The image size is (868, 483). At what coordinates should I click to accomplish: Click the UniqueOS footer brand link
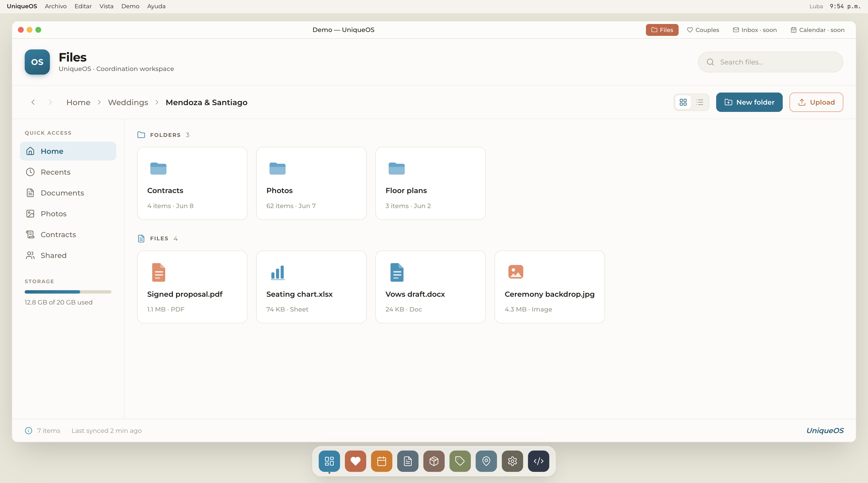tap(825, 430)
